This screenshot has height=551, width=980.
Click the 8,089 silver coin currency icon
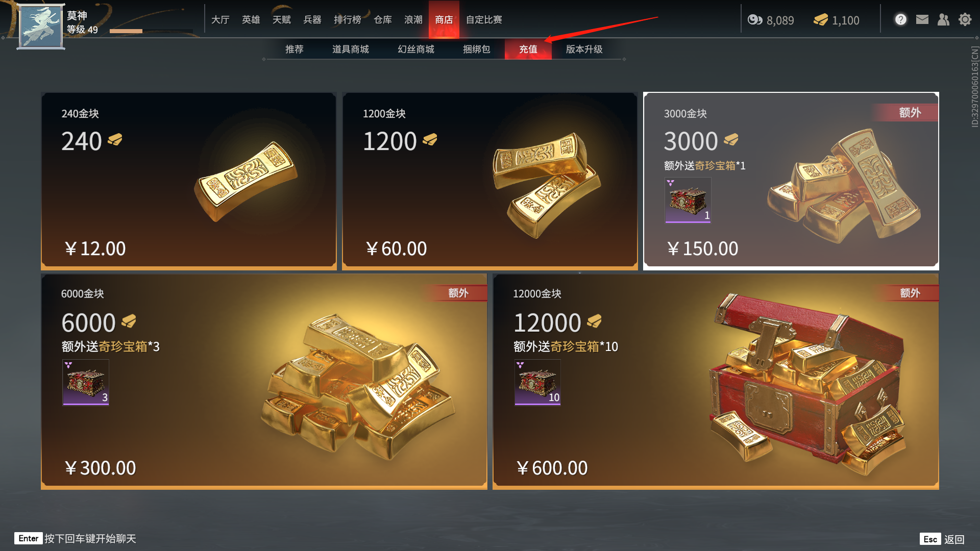tap(755, 20)
